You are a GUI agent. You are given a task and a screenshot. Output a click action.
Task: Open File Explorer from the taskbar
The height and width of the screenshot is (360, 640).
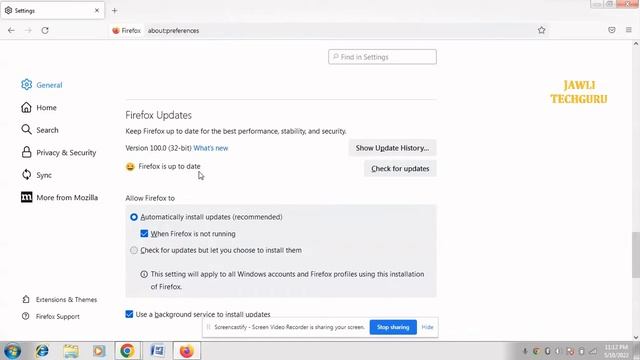(x=71, y=351)
